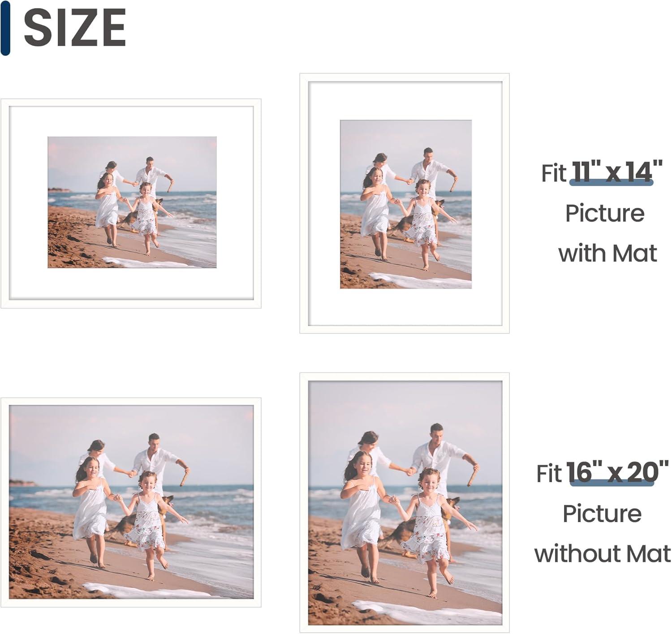Click the 'Fit' word before 16" x 20"

coord(549,474)
